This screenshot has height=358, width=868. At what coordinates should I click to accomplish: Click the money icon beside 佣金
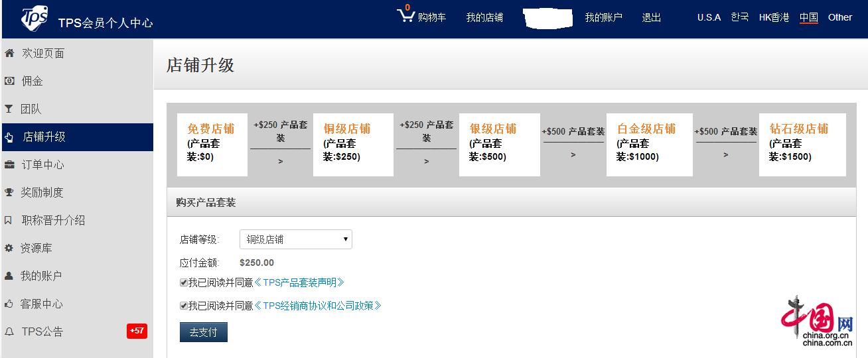(9, 81)
